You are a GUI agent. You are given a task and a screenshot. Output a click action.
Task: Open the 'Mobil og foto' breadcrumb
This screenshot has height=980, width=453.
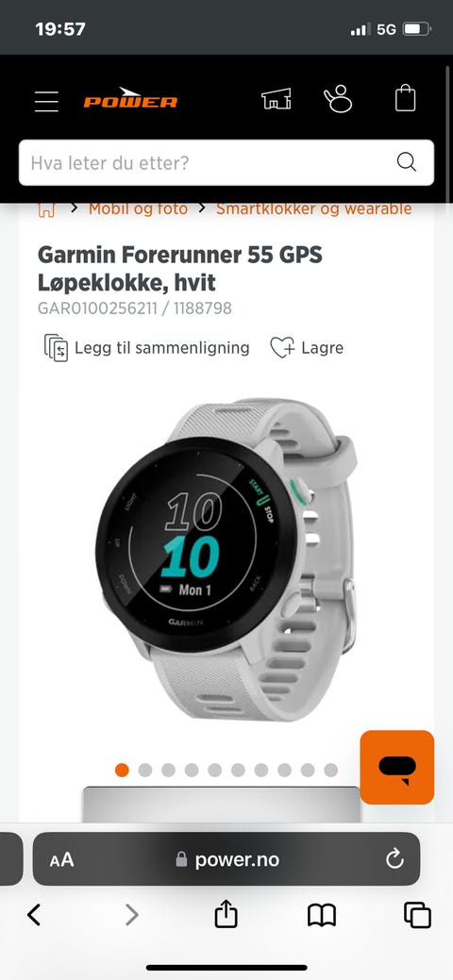pos(138,208)
